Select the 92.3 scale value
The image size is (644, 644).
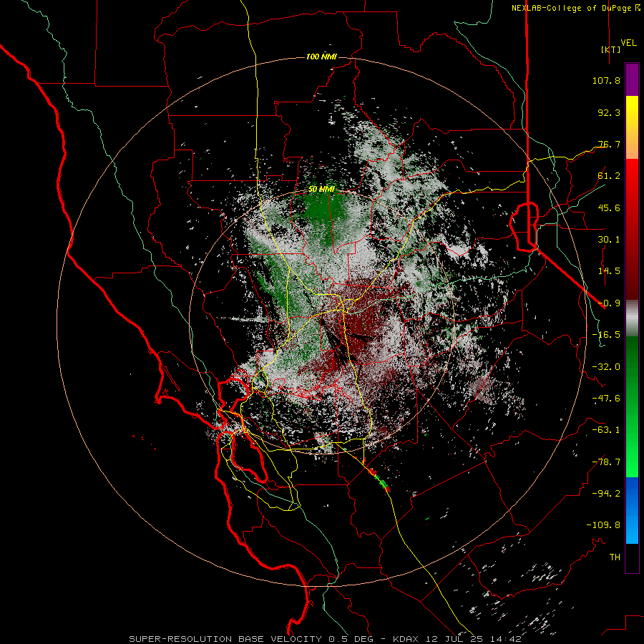[609, 112]
